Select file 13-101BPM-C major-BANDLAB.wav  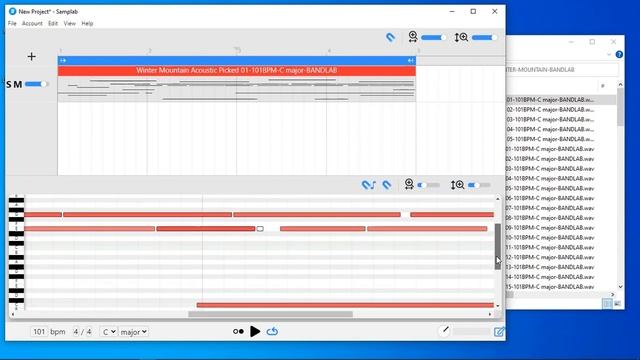(x=550, y=267)
